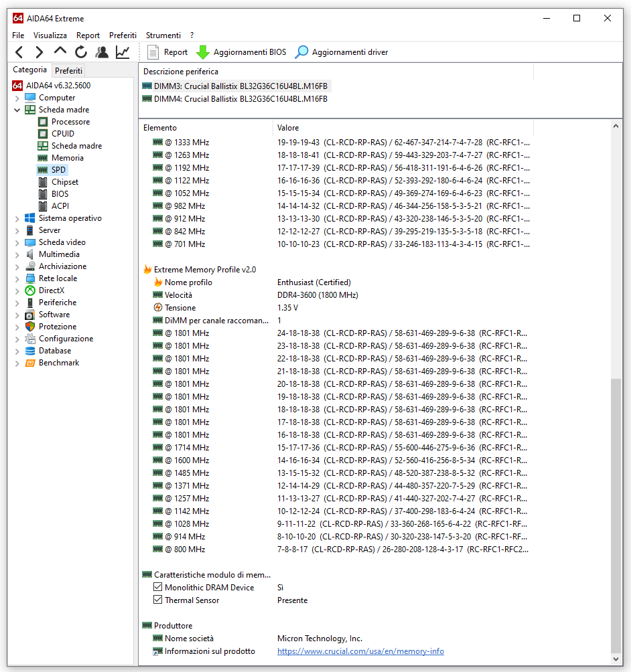Select the AIDA64 v6.32.5600 root node

[58, 85]
